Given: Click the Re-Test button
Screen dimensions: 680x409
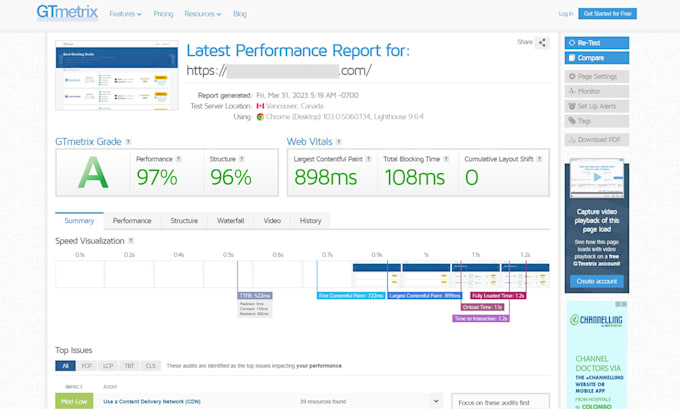Looking at the screenshot, I should click(x=597, y=43).
